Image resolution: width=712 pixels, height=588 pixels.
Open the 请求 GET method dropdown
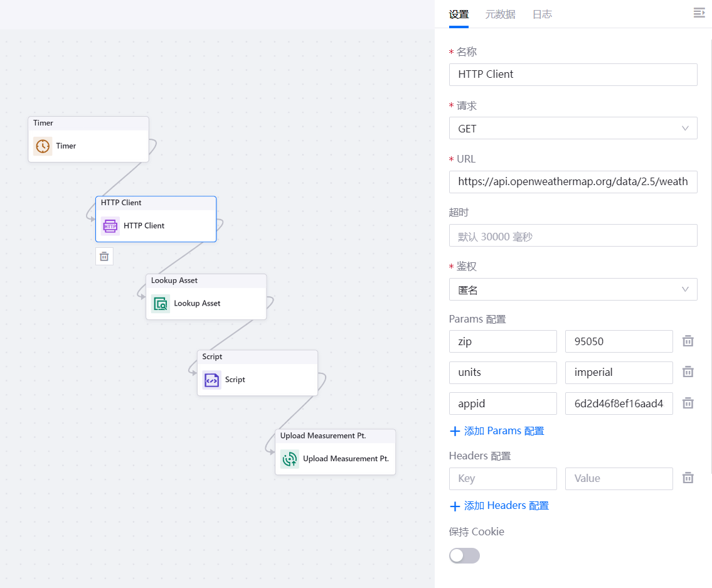573,129
